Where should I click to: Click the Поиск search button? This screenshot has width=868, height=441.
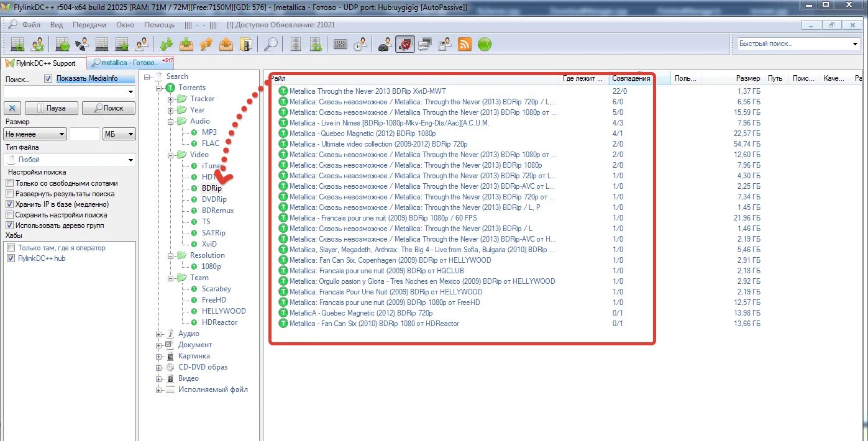(x=109, y=108)
